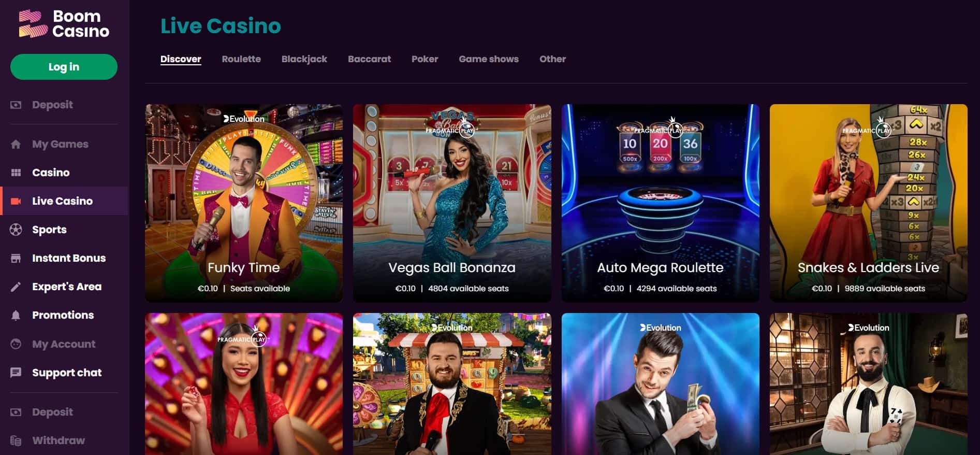Click the Boom Casino logo
Screen dimensions: 980x455
[x=64, y=24]
